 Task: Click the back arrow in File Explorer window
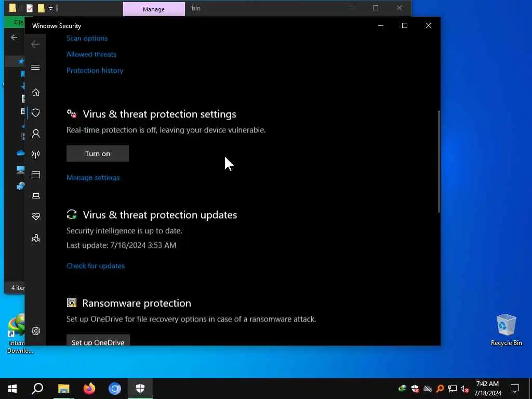(x=14, y=37)
